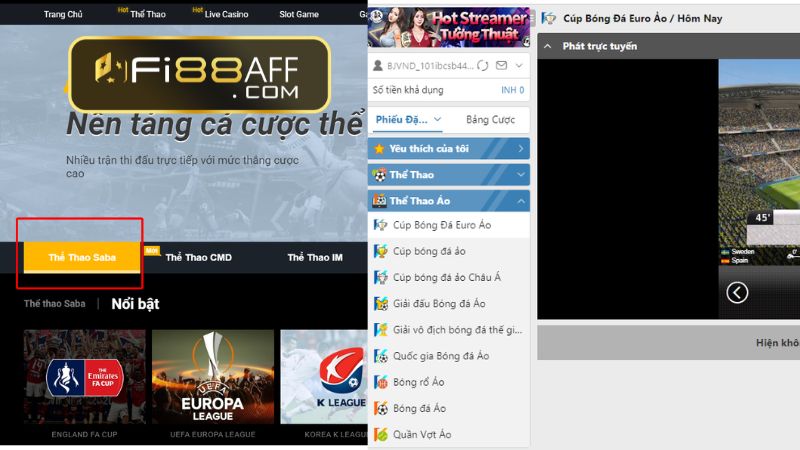The height and width of the screenshot is (450, 800).
Task: Click the Cúp Bóng Đá Euro Ảo / Hôm Nay title
Action: (x=643, y=18)
